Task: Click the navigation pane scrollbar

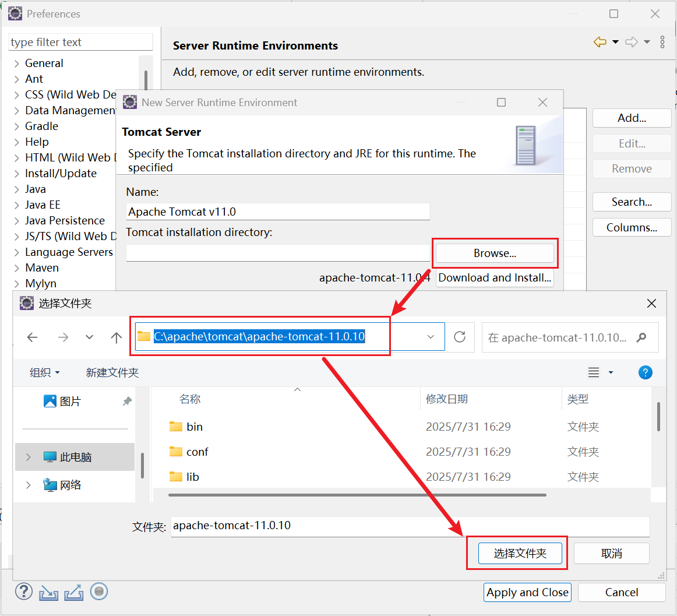Action: click(142, 465)
